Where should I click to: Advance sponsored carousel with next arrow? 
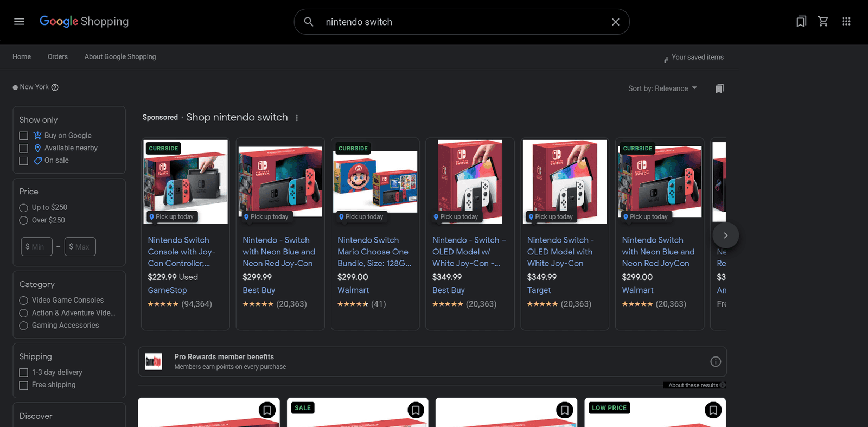pos(725,235)
